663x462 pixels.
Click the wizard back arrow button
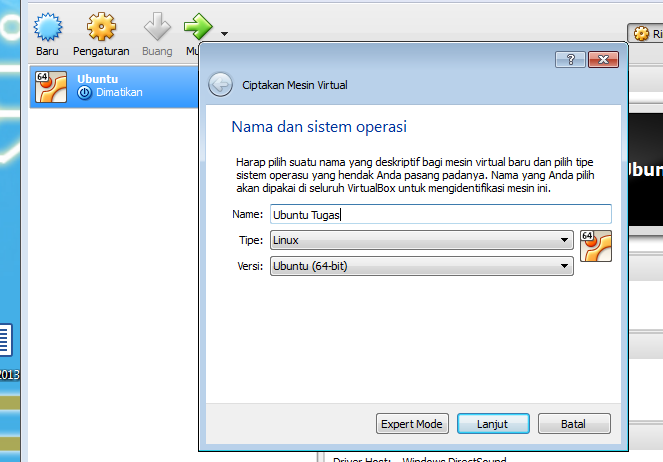pos(220,85)
